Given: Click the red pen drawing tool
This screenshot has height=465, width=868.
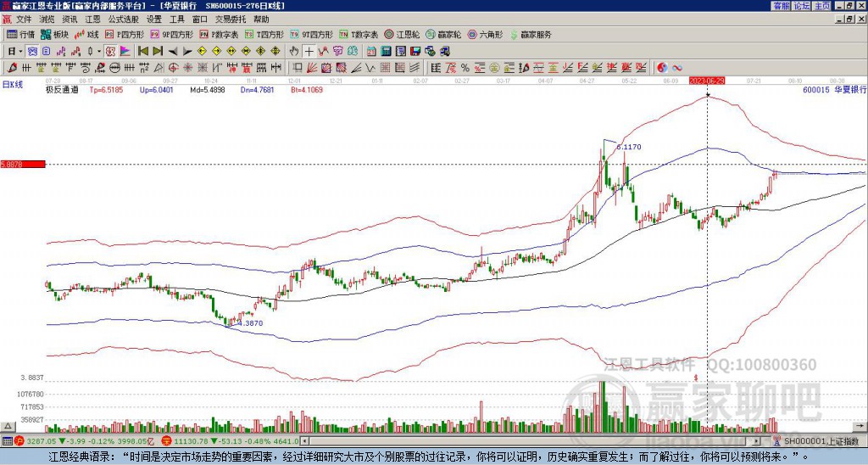Looking at the screenshot, I should point(12,68).
